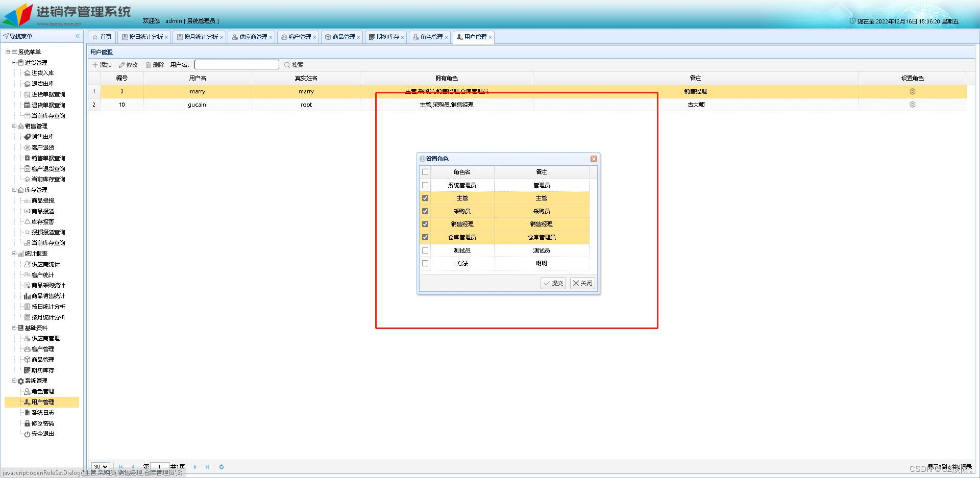
Task: Uncheck the 采购员 role checkbox
Action: pyautogui.click(x=425, y=211)
